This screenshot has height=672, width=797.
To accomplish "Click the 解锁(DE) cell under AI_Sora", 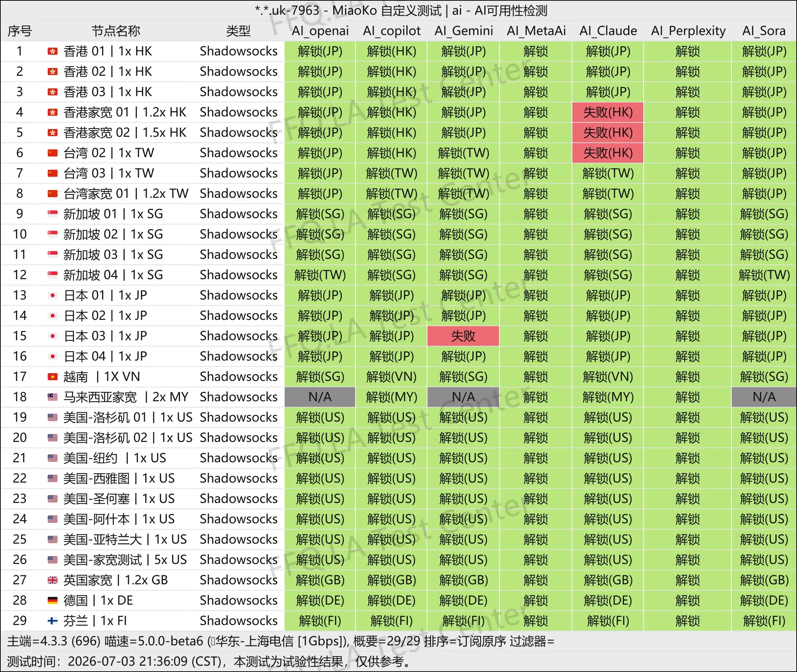I will (764, 600).
